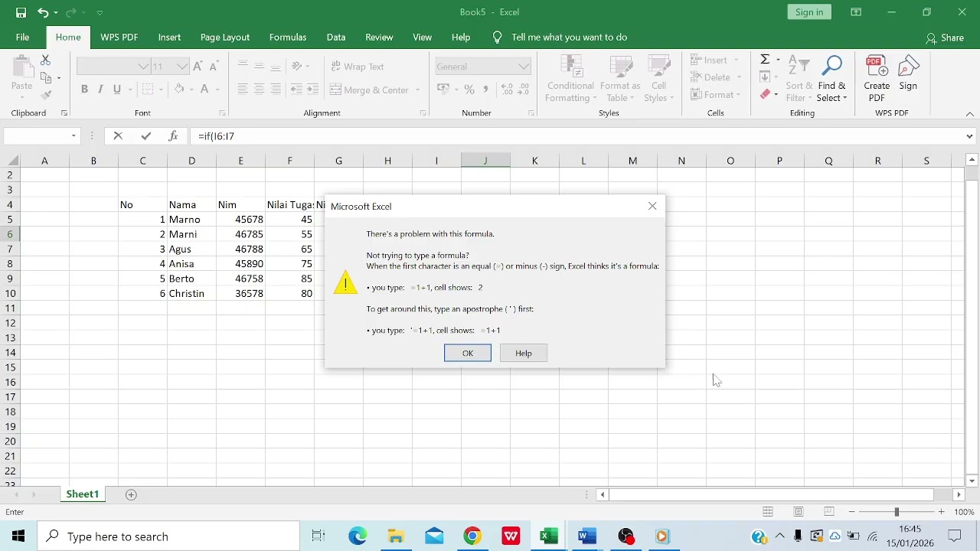The image size is (980, 551).
Task: Click the Borders icon
Action: click(148, 90)
